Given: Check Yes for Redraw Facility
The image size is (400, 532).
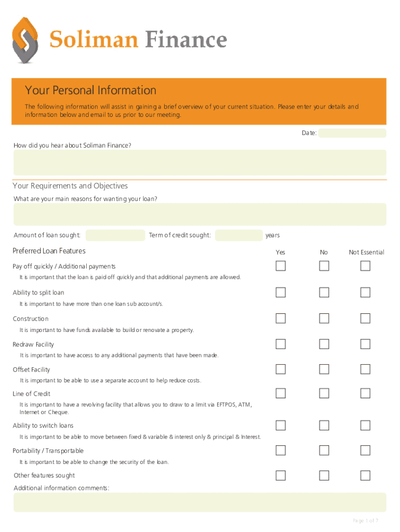Looking at the screenshot, I should point(281,344).
